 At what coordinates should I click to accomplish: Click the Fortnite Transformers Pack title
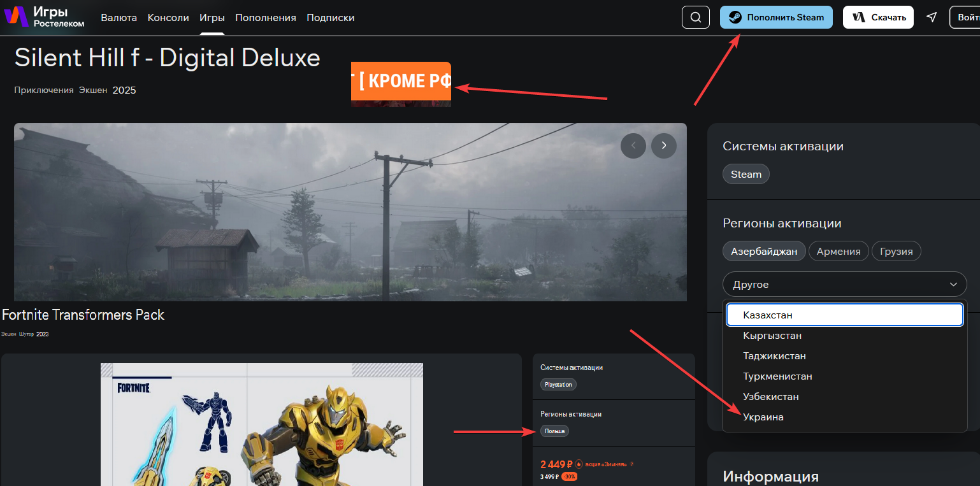click(83, 315)
